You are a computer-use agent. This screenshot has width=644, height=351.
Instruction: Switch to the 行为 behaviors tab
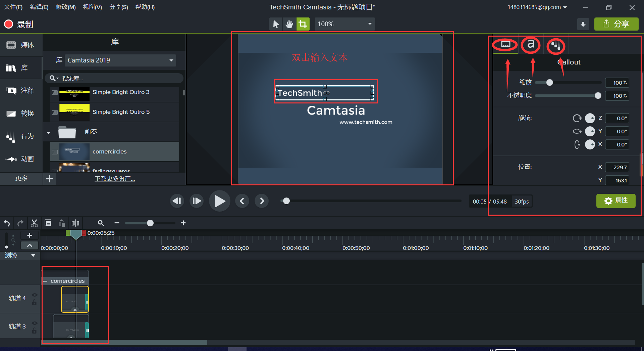point(21,136)
